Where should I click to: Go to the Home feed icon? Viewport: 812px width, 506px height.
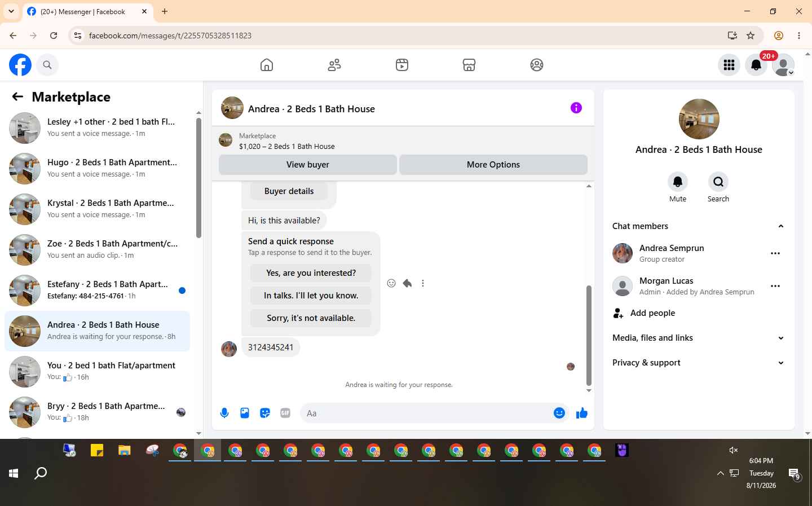(x=267, y=65)
